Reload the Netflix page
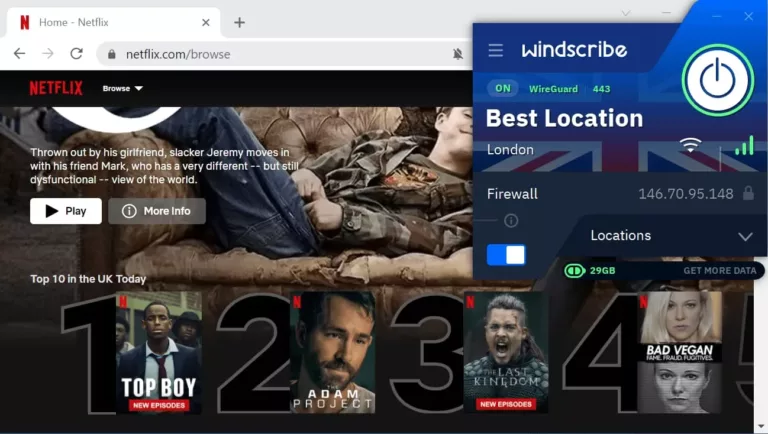The width and height of the screenshot is (768, 434). click(76, 54)
